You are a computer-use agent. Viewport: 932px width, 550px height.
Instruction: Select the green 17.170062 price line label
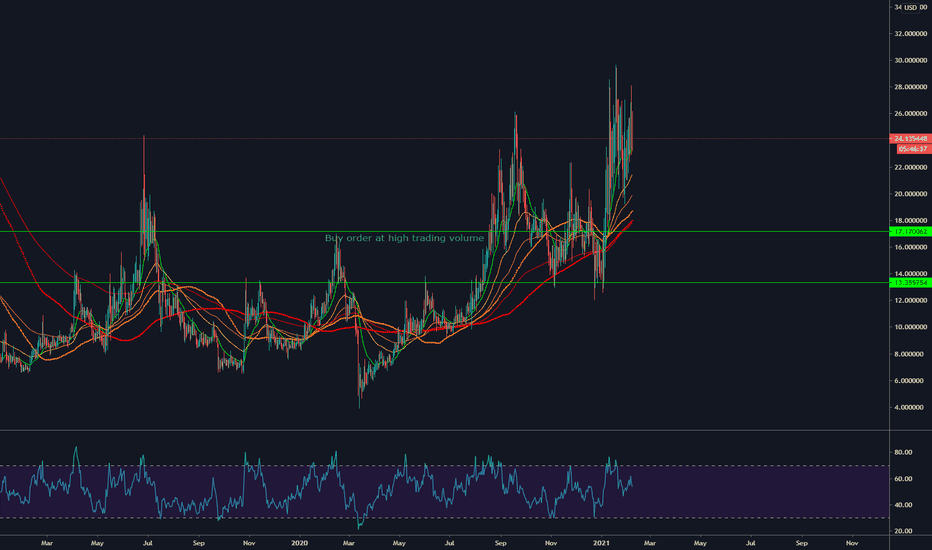pyautogui.click(x=910, y=231)
